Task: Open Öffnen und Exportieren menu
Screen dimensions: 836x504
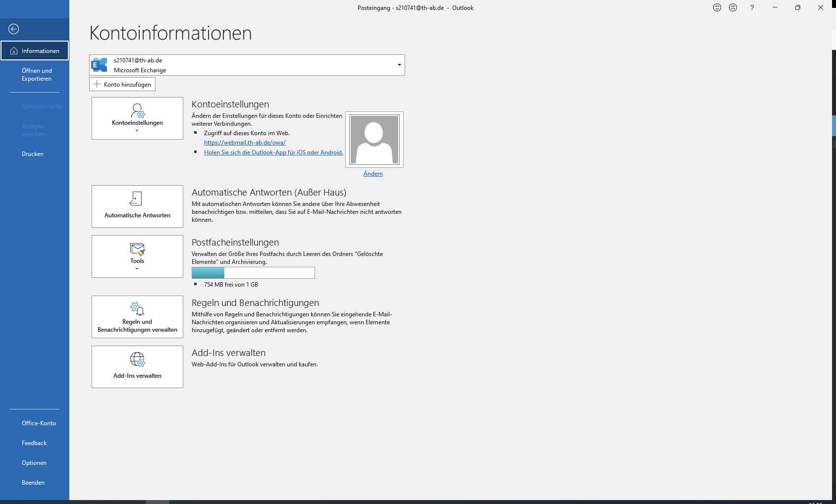Action: tap(37, 75)
